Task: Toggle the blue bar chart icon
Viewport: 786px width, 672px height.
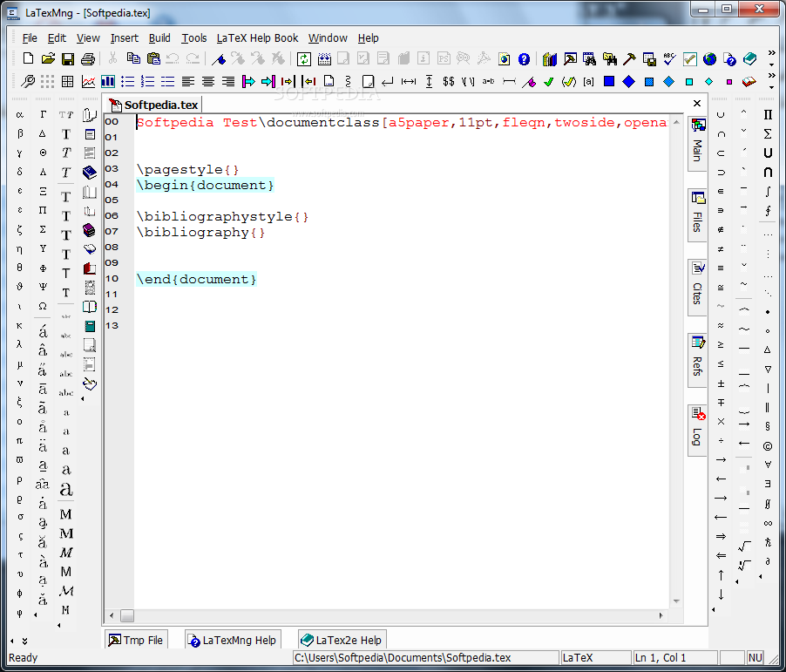Action: point(108,81)
